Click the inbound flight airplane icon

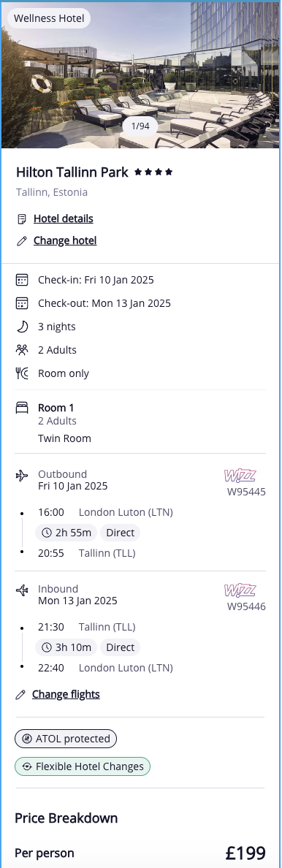click(x=22, y=590)
